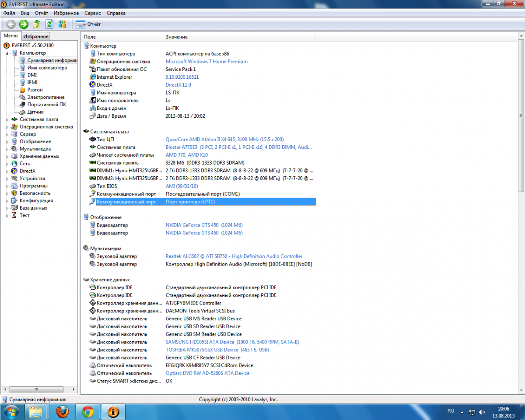The height and width of the screenshot is (420, 525).
Task: Open the Избранное menu in menu bar
Action: (x=66, y=13)
